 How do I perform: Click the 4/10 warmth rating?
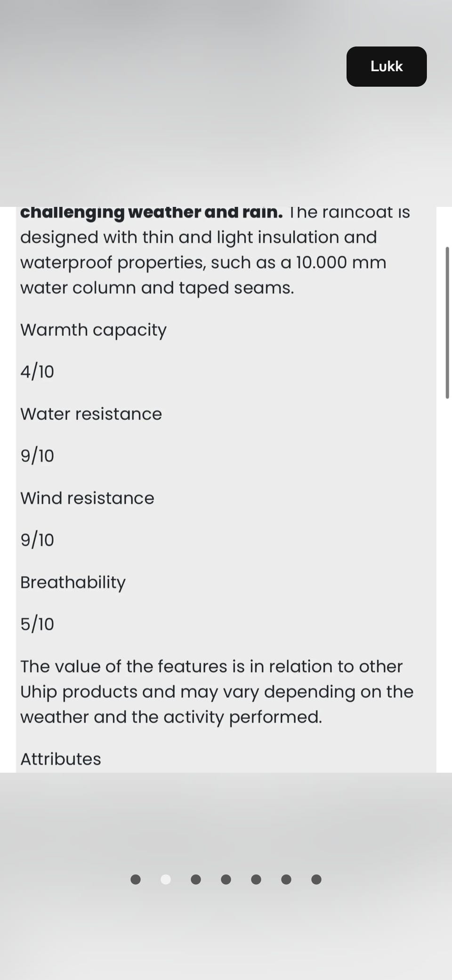pyautogui.click(x=37, y=372)
